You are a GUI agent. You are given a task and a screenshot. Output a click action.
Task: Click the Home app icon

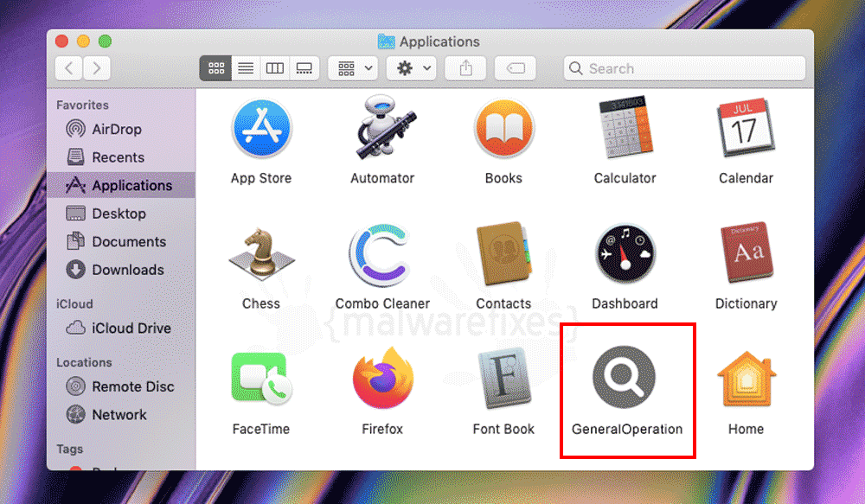click(x=746, y=379)
